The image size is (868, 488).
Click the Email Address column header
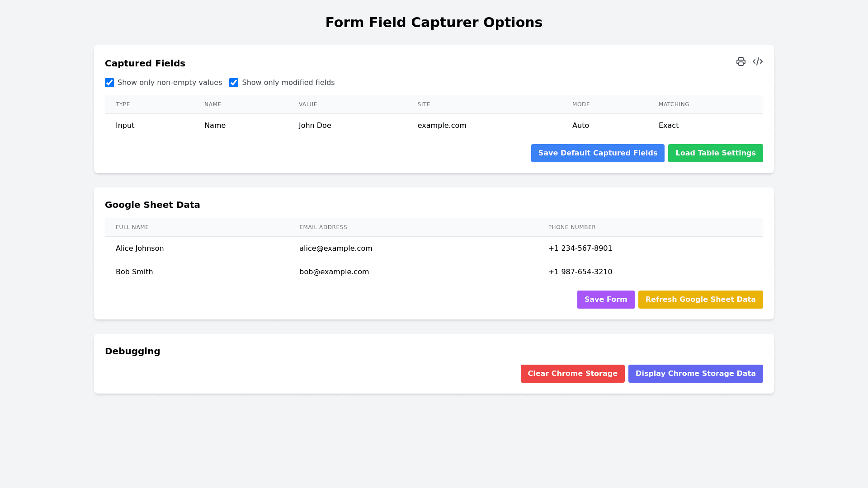click(323, 227)
